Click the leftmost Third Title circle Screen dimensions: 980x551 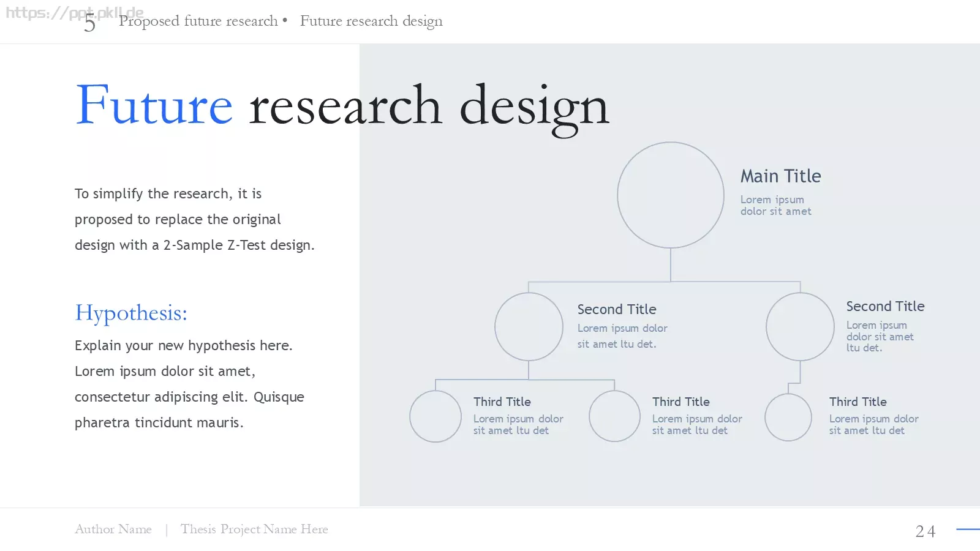435,416
